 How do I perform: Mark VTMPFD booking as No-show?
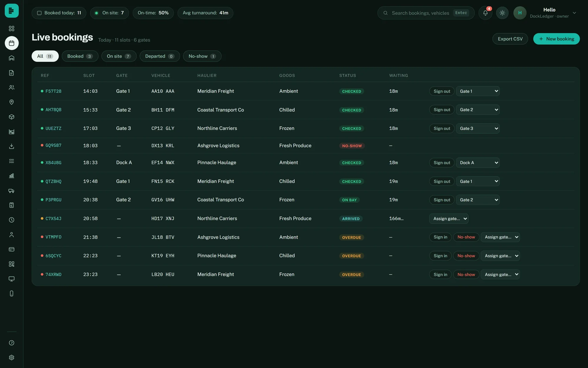click(x=466, y=237)
